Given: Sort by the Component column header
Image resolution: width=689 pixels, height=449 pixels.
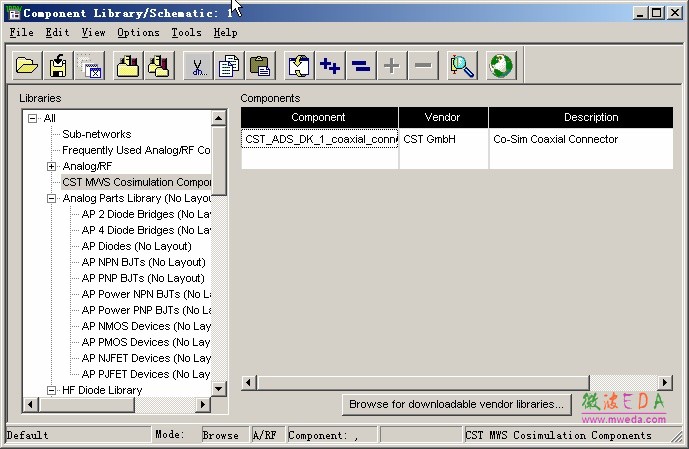Looking at the screenshot, I should [x=319, y=117].
